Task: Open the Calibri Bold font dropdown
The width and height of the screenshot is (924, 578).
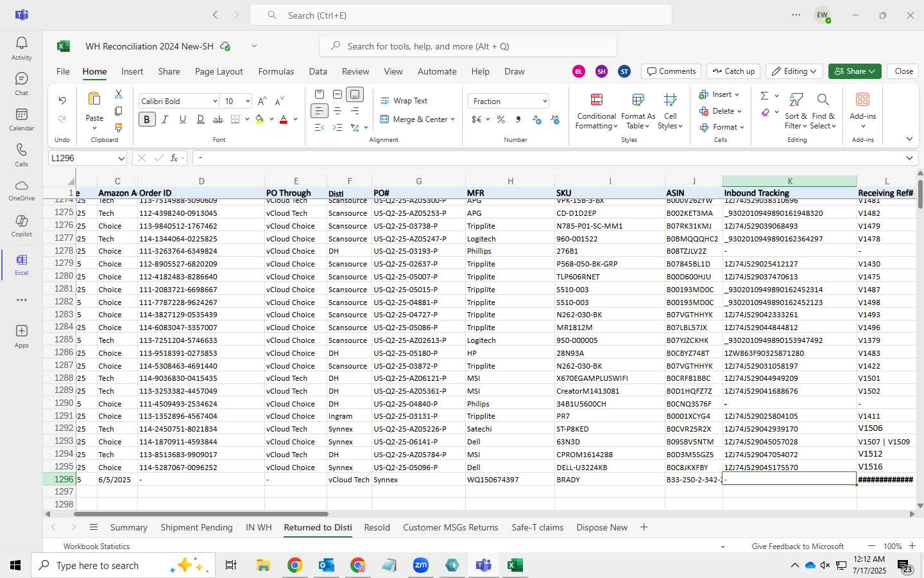Action: tap(215, 101)
